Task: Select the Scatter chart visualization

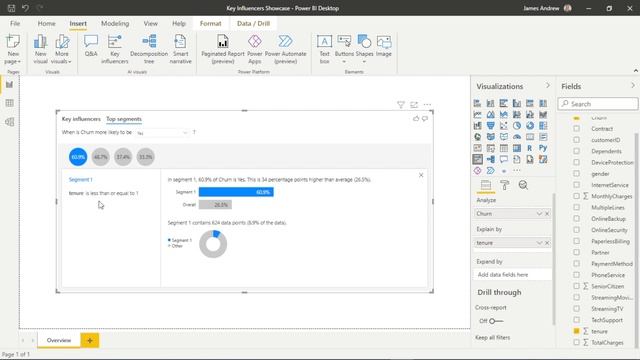Action: point(504,126)
